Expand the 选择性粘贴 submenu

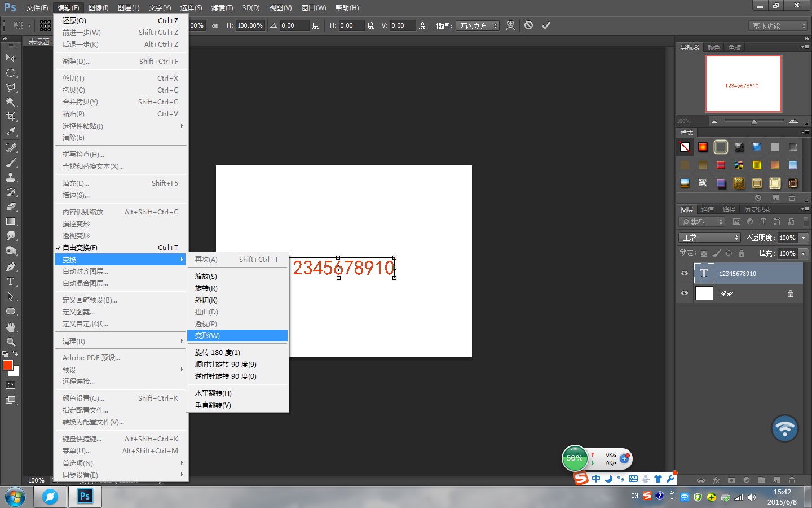tap(121, 126)
